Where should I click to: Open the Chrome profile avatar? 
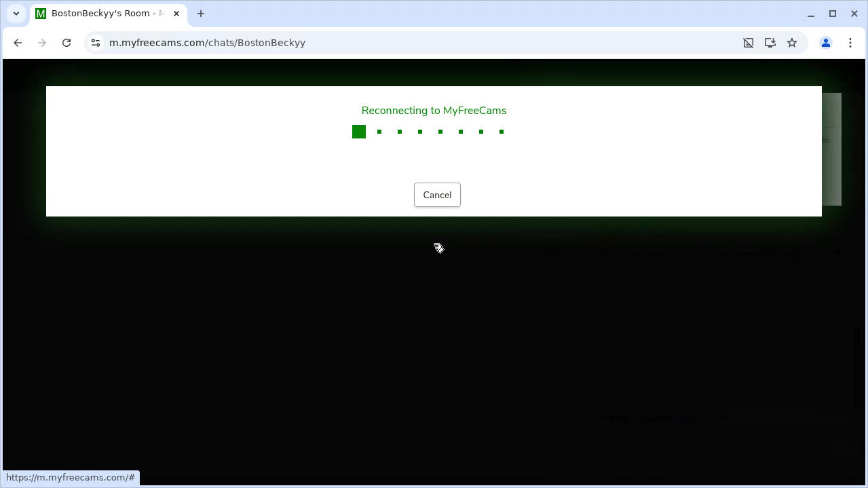point(825,43)
